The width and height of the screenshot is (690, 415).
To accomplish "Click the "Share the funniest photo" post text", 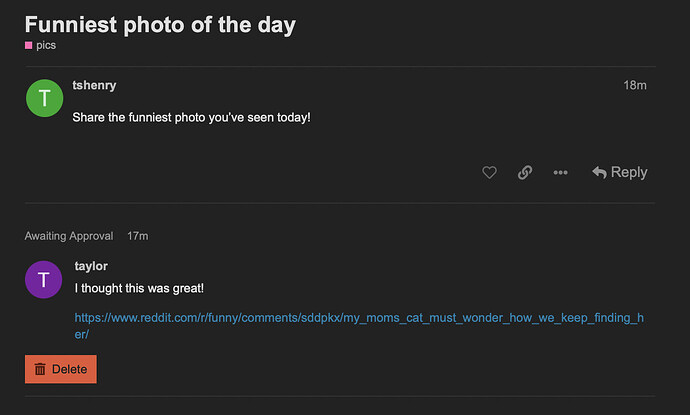I will (x=191, y=118).
